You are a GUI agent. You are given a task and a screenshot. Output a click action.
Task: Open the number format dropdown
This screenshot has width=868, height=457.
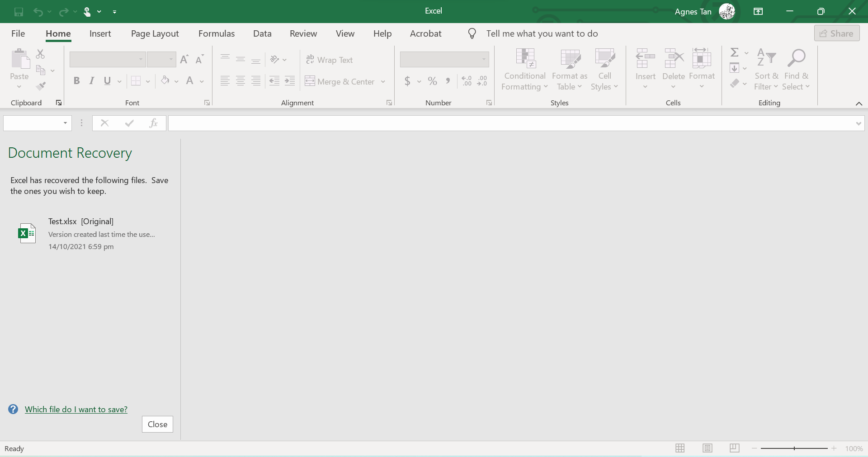(484, 59)
